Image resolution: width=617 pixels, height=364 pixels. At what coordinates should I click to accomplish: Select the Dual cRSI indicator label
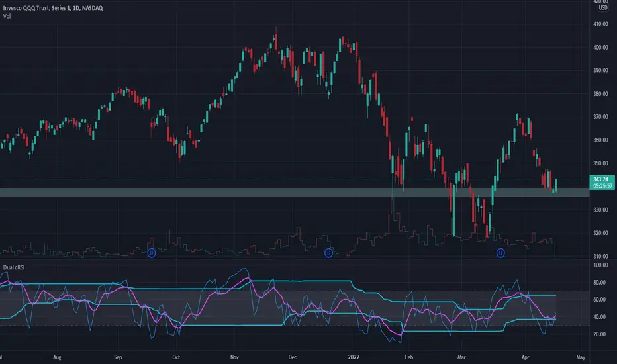click(14, 267)
